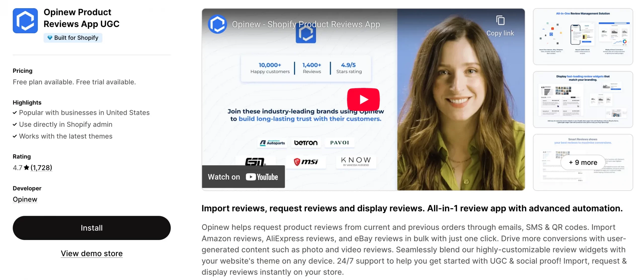Click 'Works with the latest themes' highlight
644x280 pixels.
click(x=66, y=136)
